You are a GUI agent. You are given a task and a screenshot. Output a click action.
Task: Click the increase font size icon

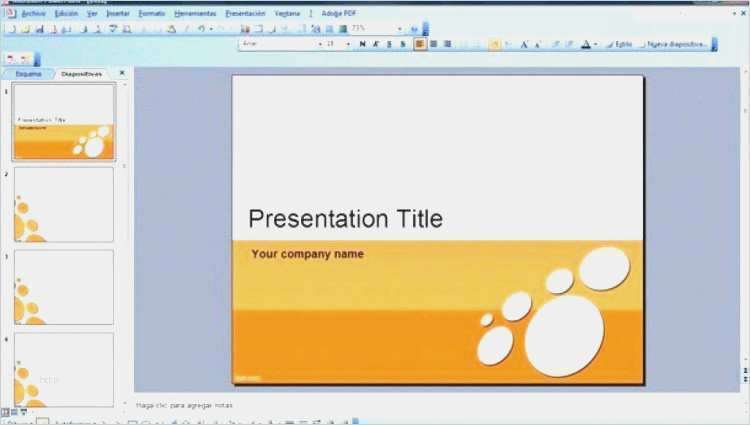pos(524,44)
